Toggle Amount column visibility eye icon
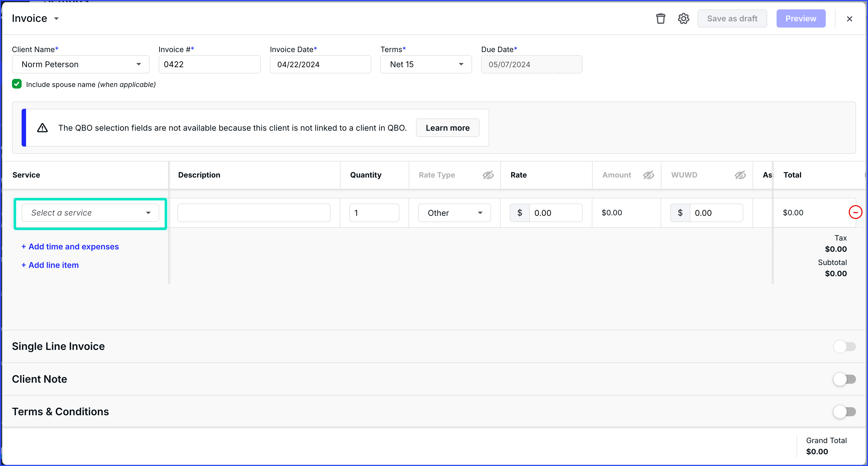Viewport: 868px width, 466px height. coord(648,175)
